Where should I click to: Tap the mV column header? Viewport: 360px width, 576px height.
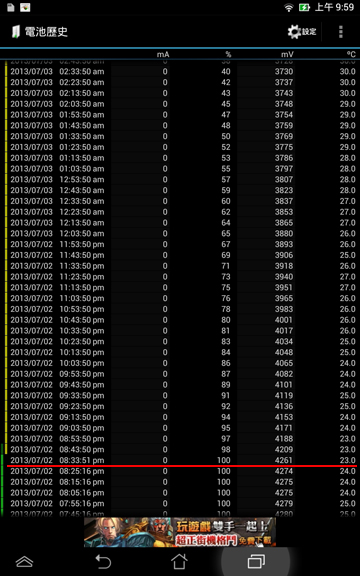[x=287, y=54]
